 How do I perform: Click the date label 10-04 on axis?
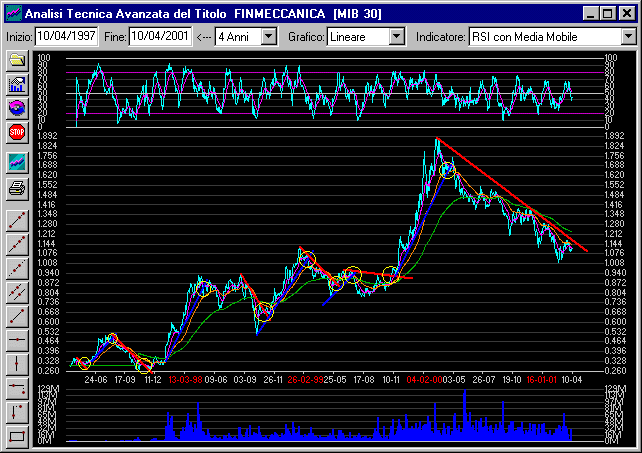click(572, 380)
